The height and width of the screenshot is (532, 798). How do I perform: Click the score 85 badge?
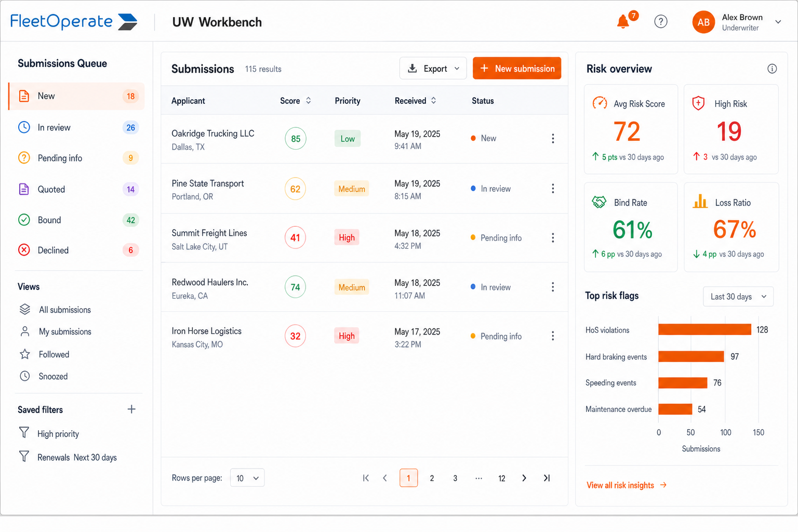296,139
